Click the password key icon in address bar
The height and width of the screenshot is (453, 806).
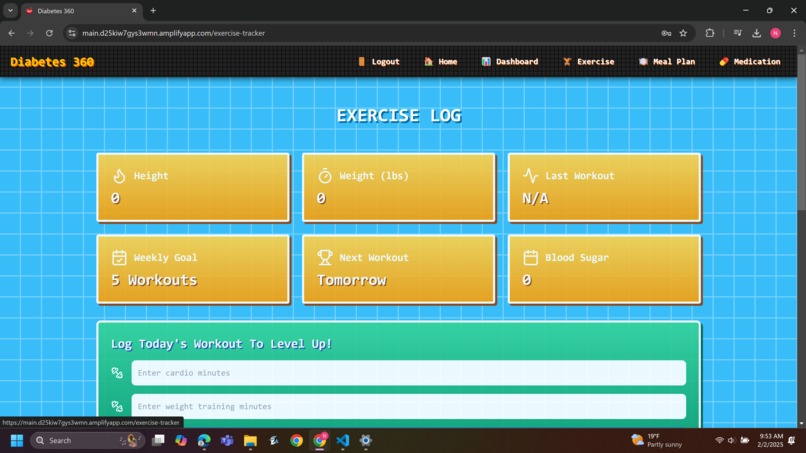[x=666, y=33]
